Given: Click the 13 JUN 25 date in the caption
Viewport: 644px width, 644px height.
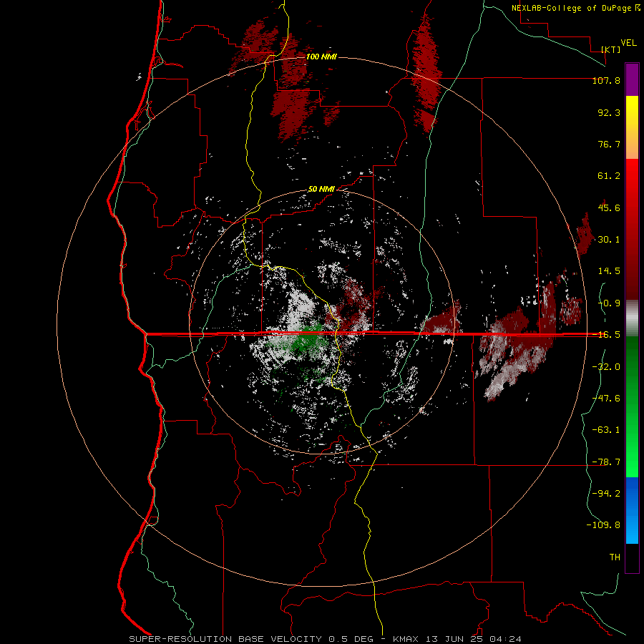Looking at the screenshot, I should point(456,639).
